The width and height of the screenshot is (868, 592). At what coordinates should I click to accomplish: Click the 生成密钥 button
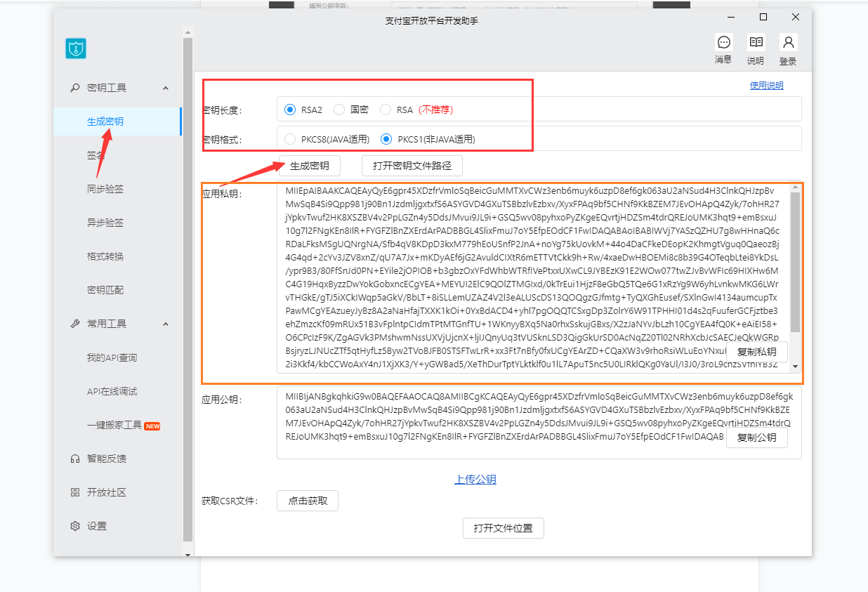click(310, 166)
